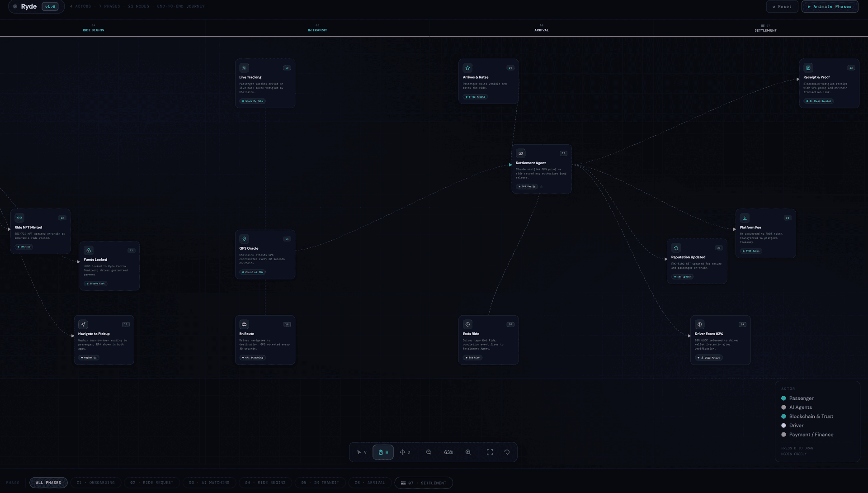The width and height of the screenshot is (868, 493).
Task: Click the star icon on Arrives & Rates
Action: point(467,68)
